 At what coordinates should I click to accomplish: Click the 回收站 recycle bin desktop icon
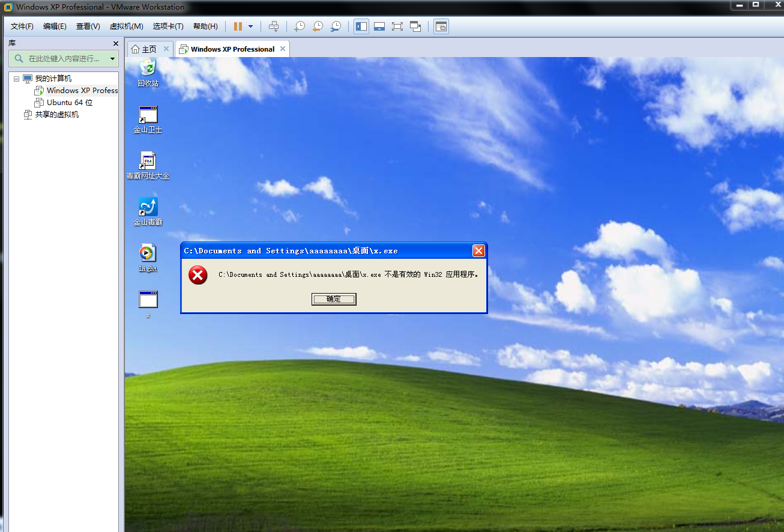[x=148, y=73]
